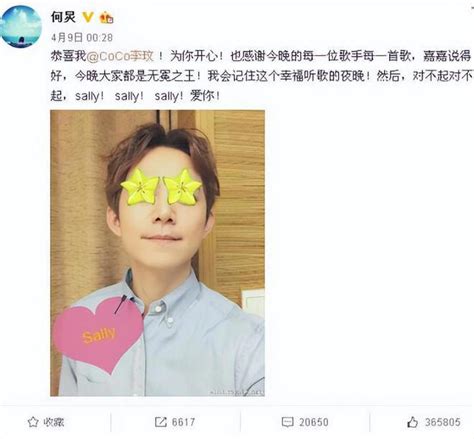Click the star favorite icon
Image resolution: width=474 pixels, height=439 pixels.
pos(33,422)
